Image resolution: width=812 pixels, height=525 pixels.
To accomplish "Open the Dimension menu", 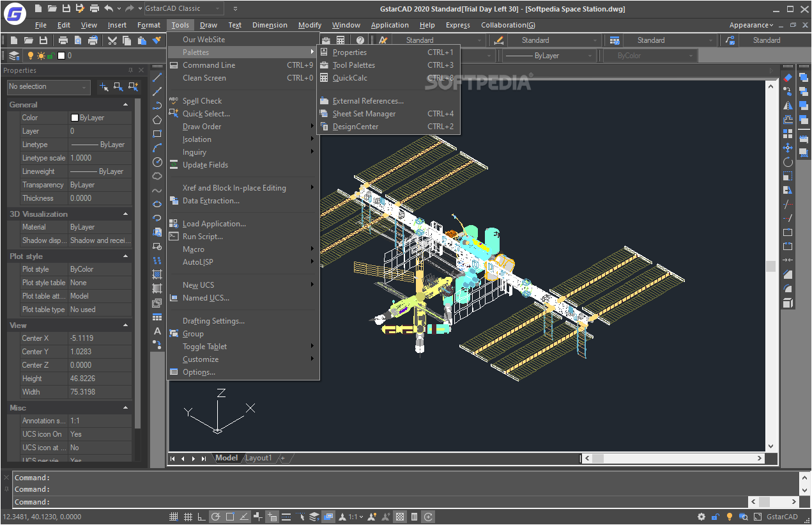I will click(x=270, y=25).
